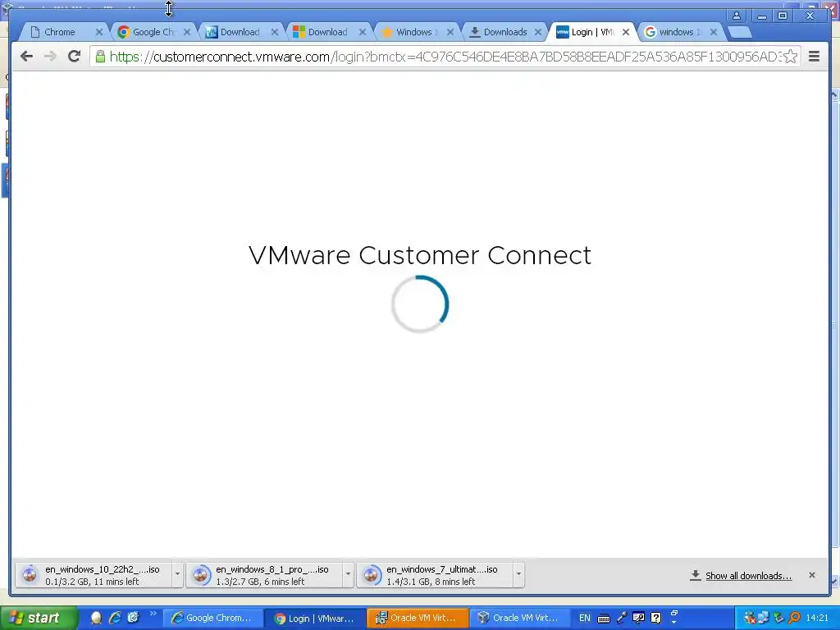840x630 pixels.
Task: Click the VMware Customer Connect heading
Action: tap(420, 255)
